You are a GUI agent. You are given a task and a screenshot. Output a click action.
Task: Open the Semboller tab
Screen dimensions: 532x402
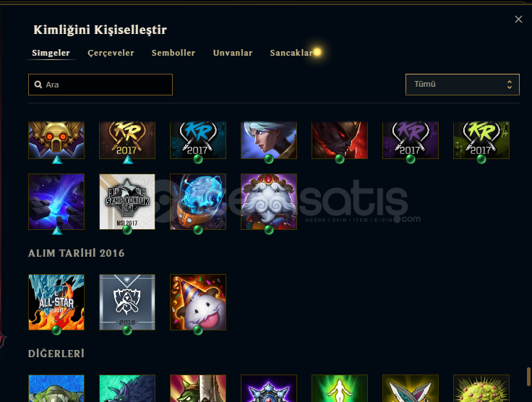click(x=173, y=53)
